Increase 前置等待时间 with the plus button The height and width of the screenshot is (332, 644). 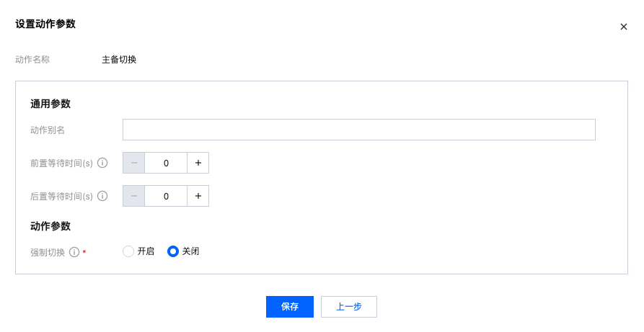tap(198, 163)
